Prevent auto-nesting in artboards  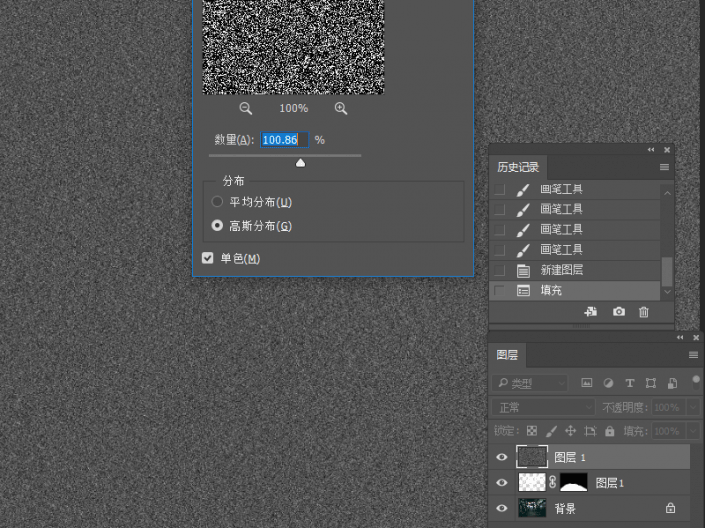(590, 431)
